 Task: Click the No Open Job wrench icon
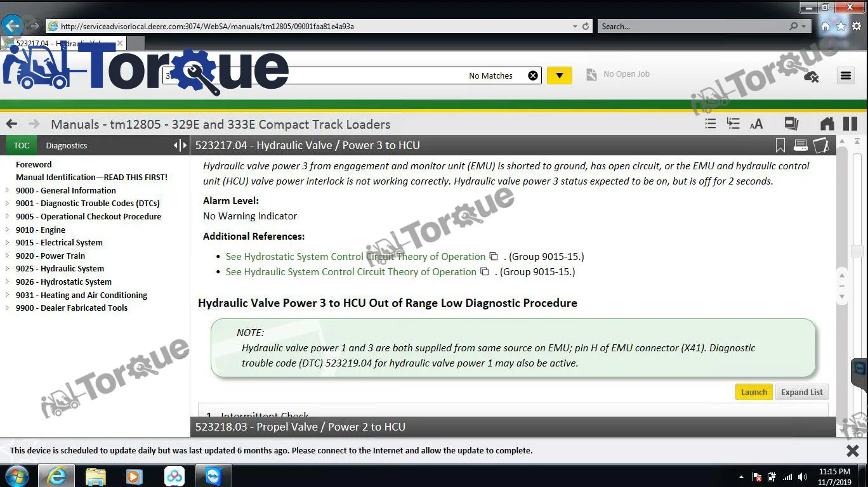(x=591, y=75)
